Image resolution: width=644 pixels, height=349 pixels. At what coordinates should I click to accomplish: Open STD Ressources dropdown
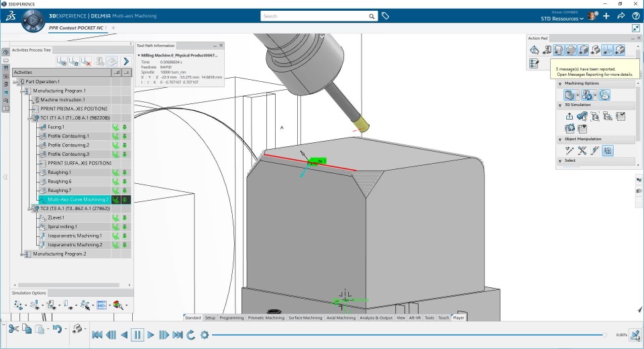click(562, 19)
